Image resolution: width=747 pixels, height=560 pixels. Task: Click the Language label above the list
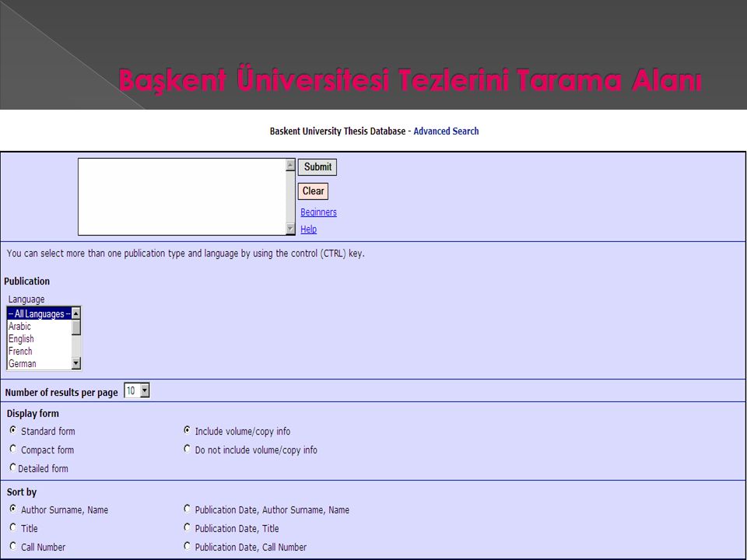[26, 299]
